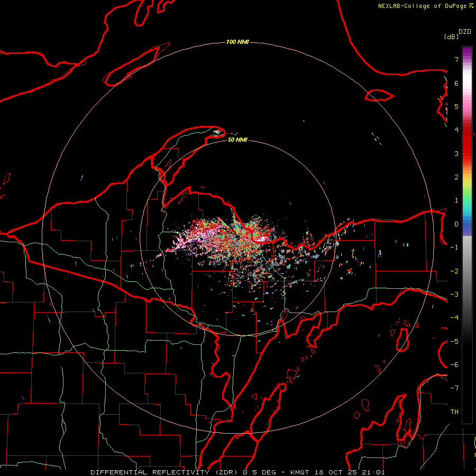Click the 50 NMI range ring label

click(237, 140)
